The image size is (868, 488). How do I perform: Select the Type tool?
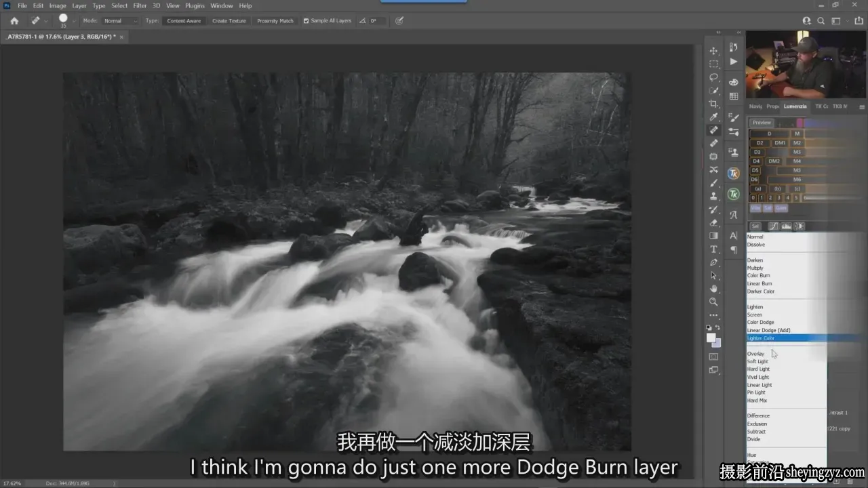pos(713,249)
